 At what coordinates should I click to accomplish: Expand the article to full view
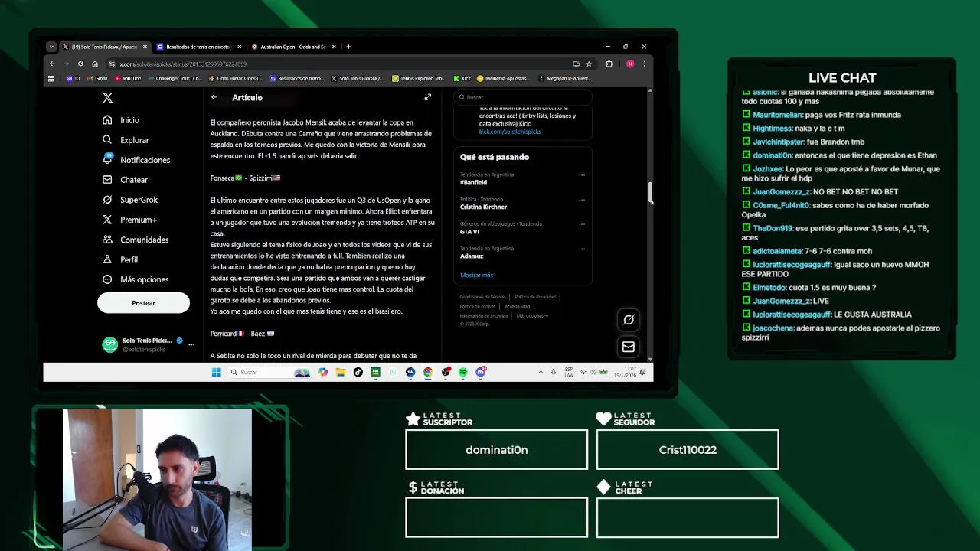click(428, 97)
